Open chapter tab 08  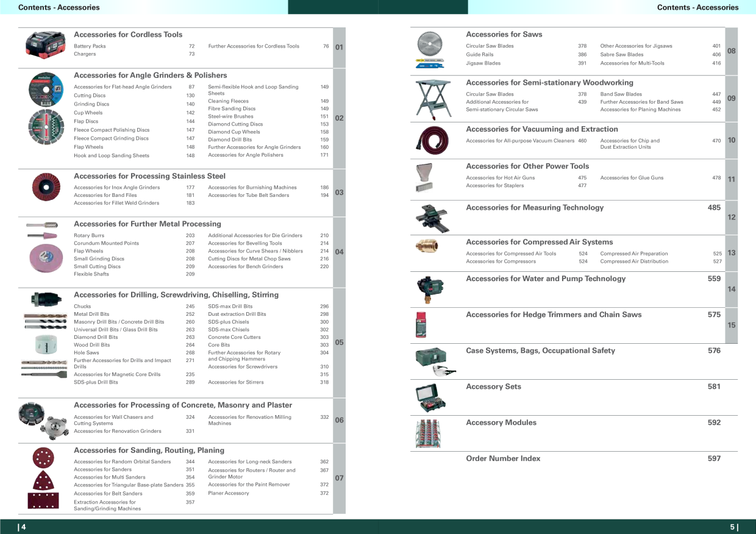pos(732,51)
